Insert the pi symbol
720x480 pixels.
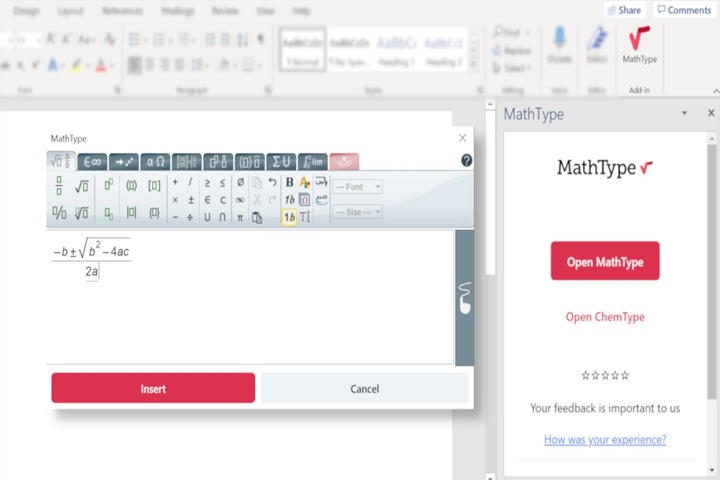240,217
